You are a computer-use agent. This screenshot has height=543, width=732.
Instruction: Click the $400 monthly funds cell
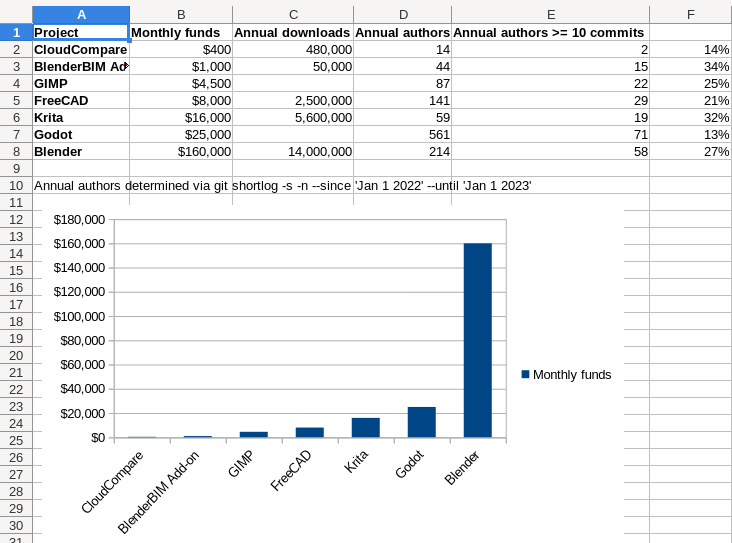coord(181,49)
